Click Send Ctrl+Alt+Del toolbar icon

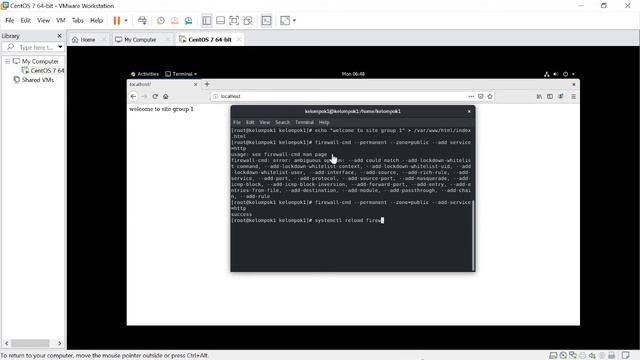click(142, 20)
